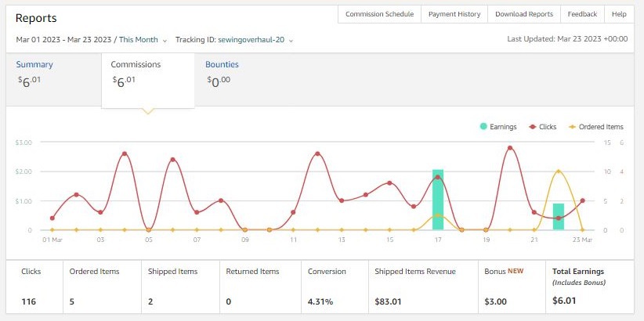644x321 pixels.
Task: Open the Help page
Action: tap(619, 14)
